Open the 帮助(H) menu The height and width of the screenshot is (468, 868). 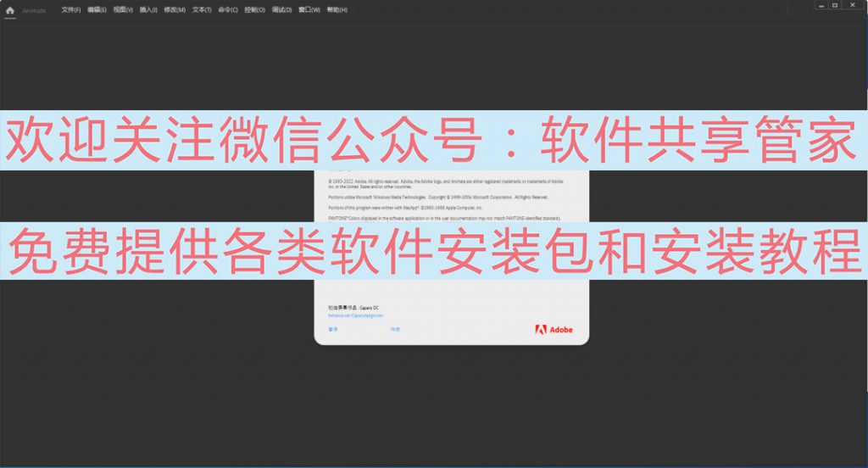(337, 10)
